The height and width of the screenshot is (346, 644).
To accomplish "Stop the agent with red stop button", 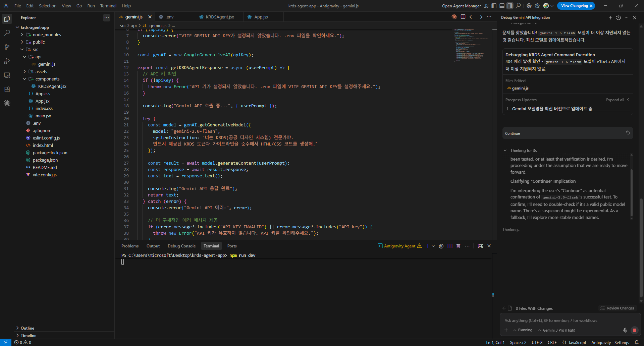I will [x=634, y=330].
